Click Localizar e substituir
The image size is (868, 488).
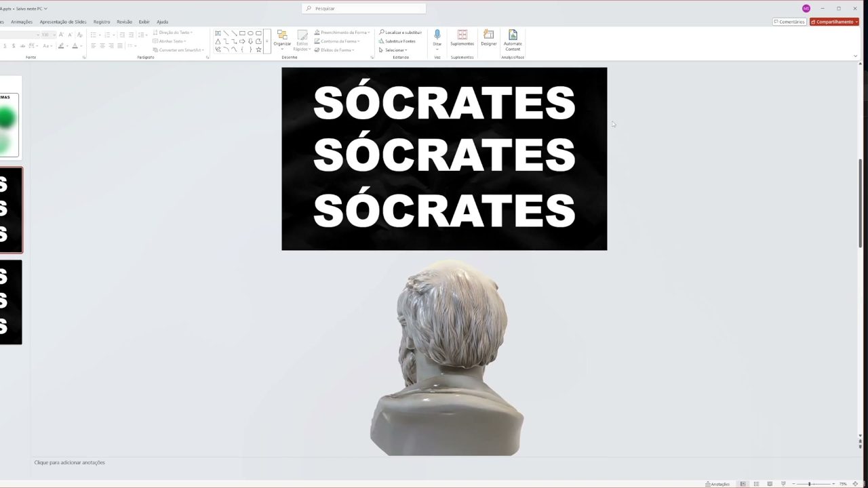click(x=400, y=33)
